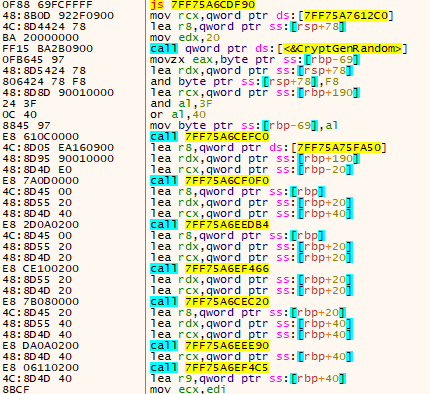
Task: Click the bytes 0F88 69FCFFFF
Action: pyautogui.click(x=47, y=5)
